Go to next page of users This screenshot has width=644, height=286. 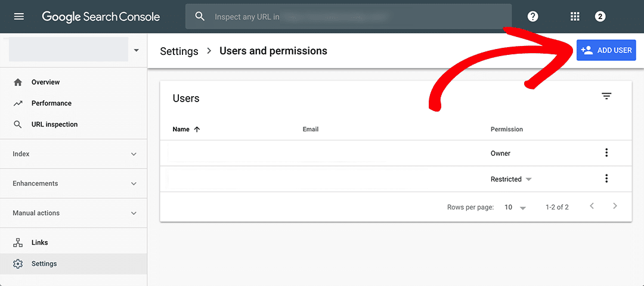pos(615,206)
